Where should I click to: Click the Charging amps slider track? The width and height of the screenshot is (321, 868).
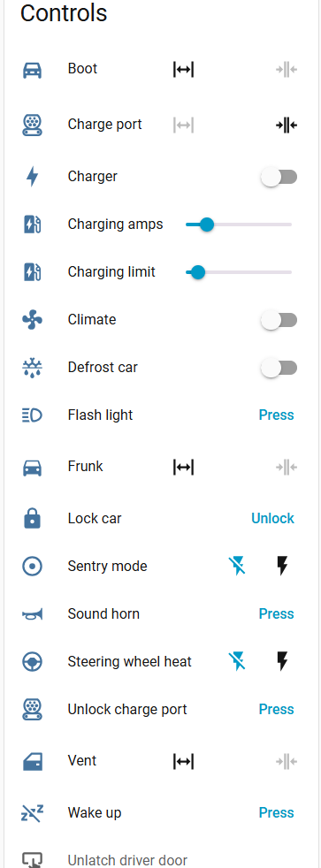pyautogui.click(x=239, y=225)
